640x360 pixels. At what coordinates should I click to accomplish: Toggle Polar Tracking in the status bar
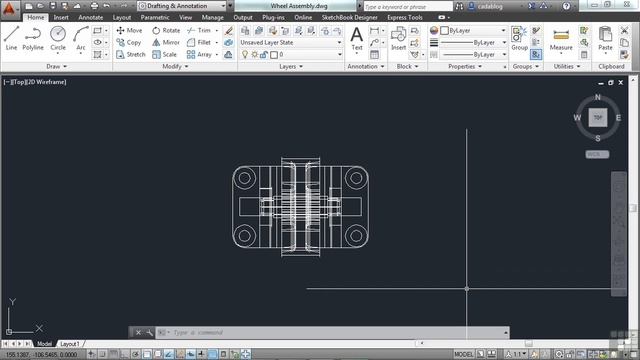click(136, 354)
